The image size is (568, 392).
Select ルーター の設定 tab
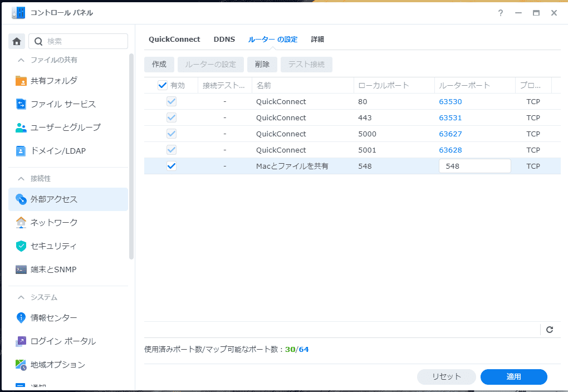click(273, 39)
